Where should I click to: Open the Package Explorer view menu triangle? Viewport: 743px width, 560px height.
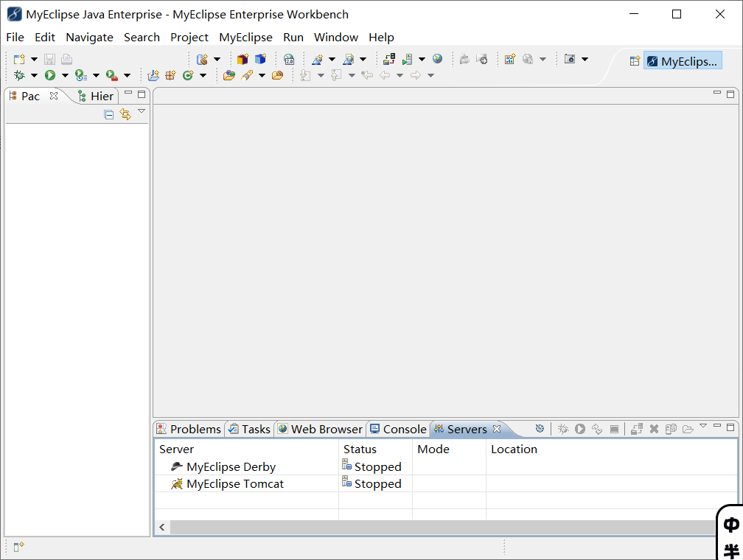click(142, 111)
